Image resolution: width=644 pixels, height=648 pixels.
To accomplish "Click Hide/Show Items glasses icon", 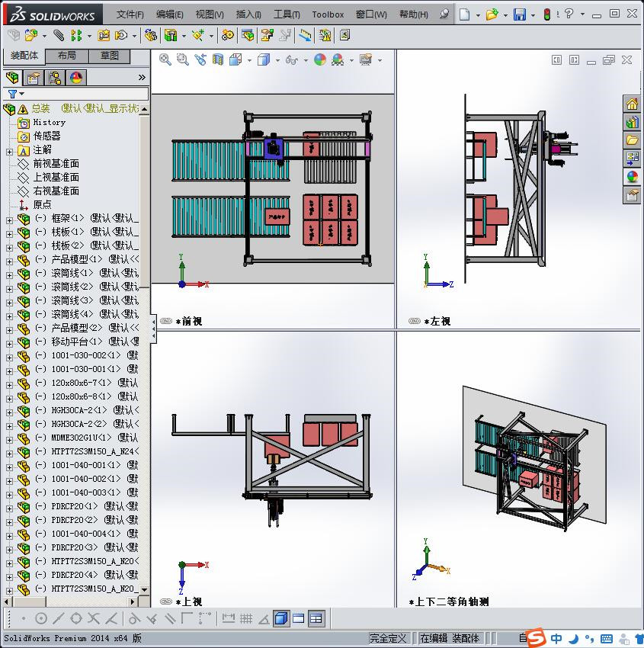I will click(x=292, y=60).
